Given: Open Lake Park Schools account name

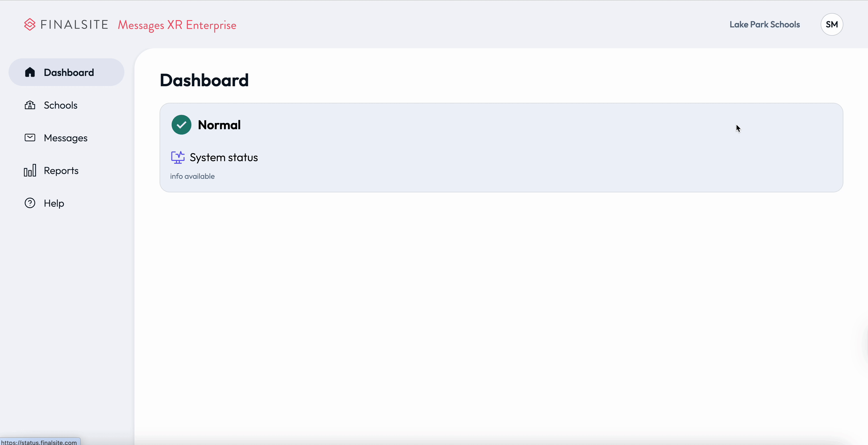Looking at the screenshot, I should pos(765,24).
